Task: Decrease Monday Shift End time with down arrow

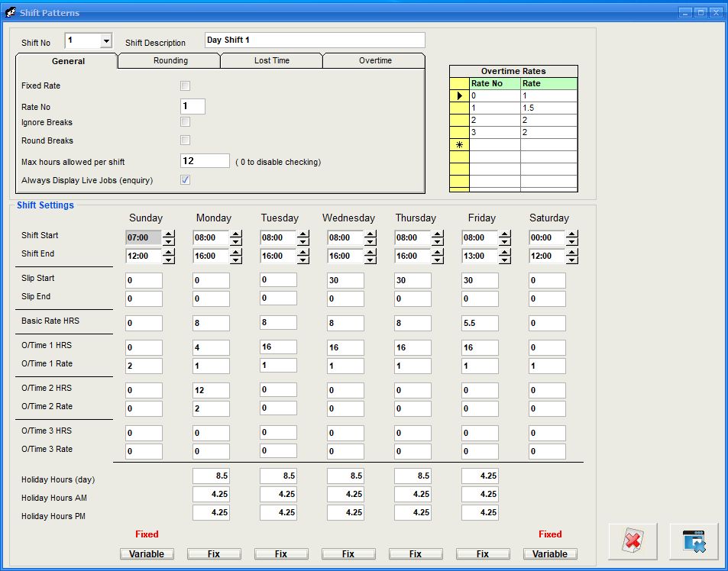Action: [236, 260]
